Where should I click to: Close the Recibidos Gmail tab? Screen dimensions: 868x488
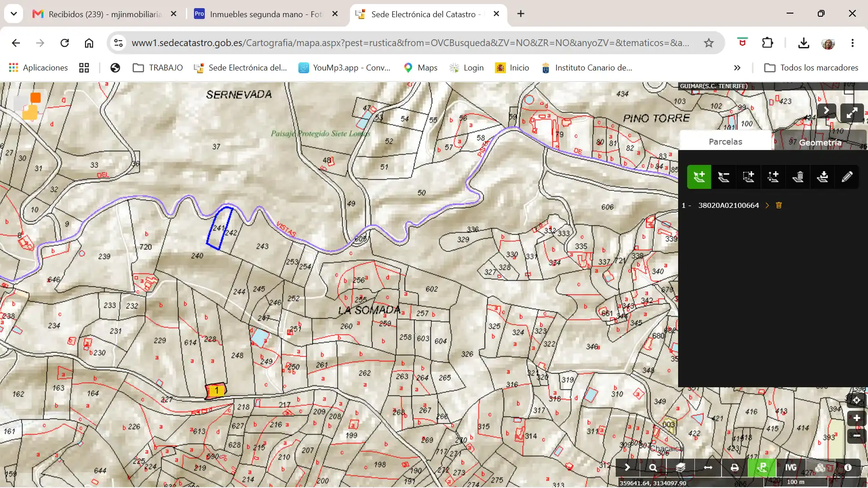click(174, 14)
